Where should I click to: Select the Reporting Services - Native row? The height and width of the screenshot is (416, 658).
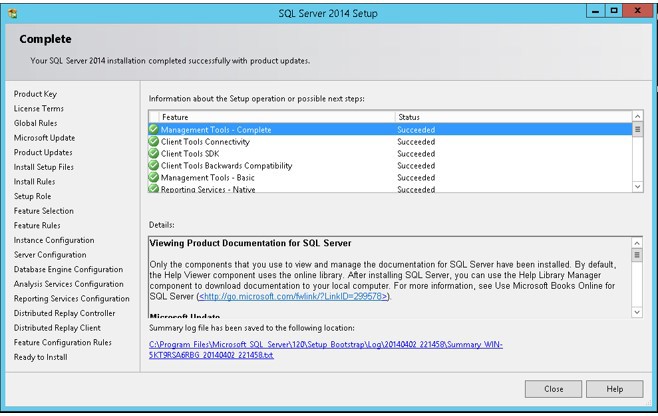pyautogui.click(x=390, y=188)
